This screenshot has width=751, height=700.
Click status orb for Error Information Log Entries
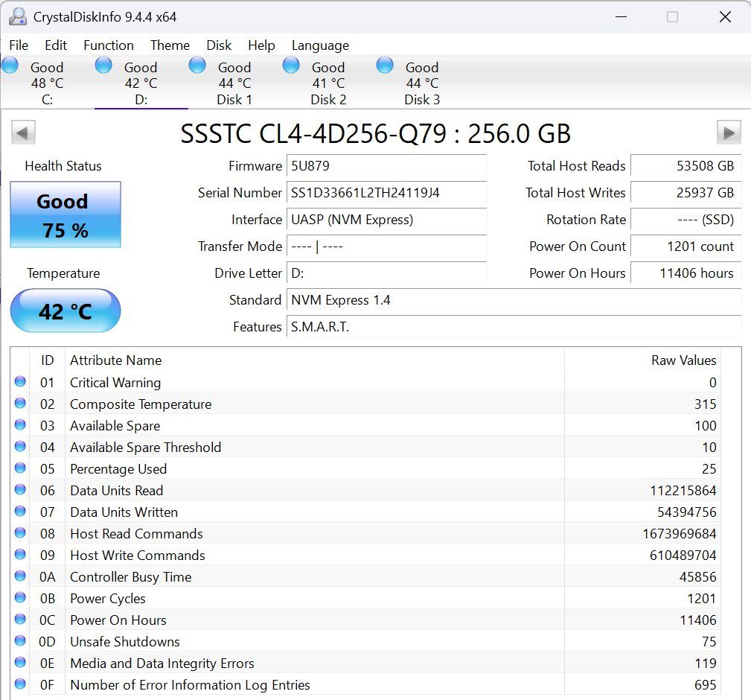coord(20,683)
